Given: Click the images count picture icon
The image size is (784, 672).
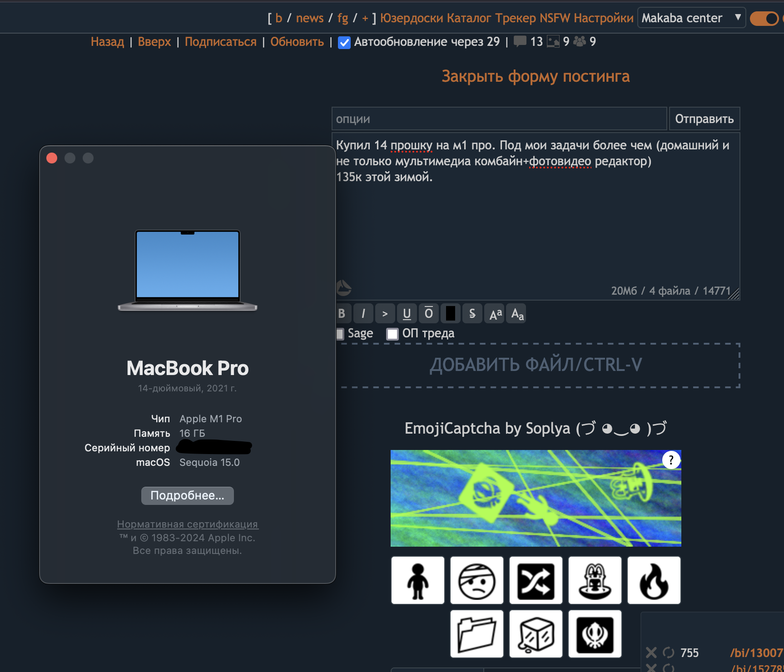Looking at the screenshot, I should tap(553, 41).
